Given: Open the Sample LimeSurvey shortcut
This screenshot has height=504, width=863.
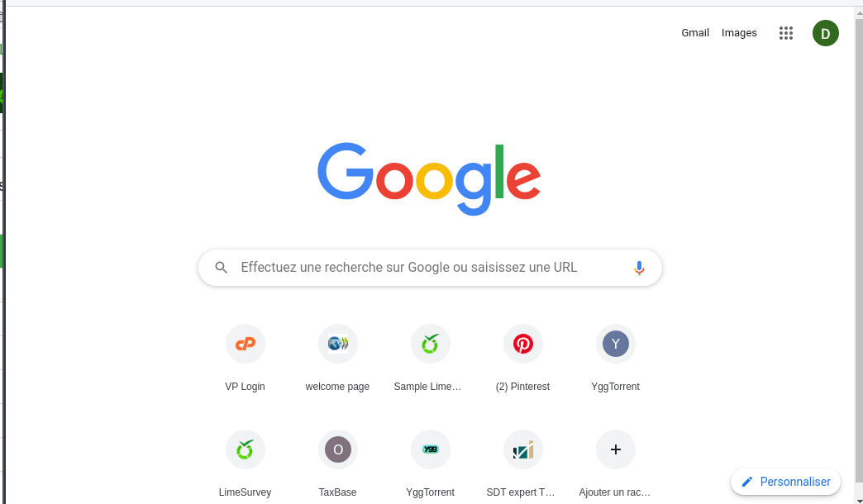Looking at the screenshot, I should (x=431, y=344).
